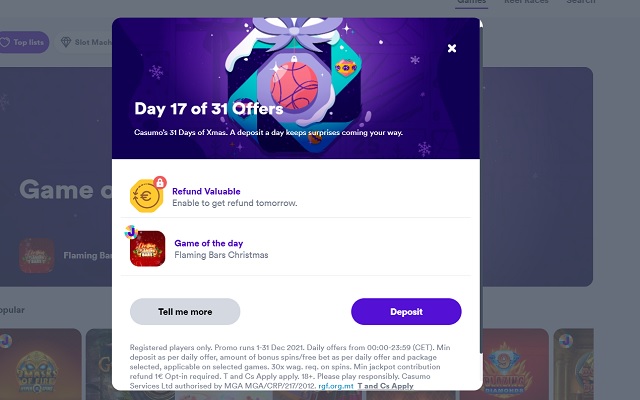Switch to the Reel Races tab
The image size is (640, 400).
click(x=526, y=2)
